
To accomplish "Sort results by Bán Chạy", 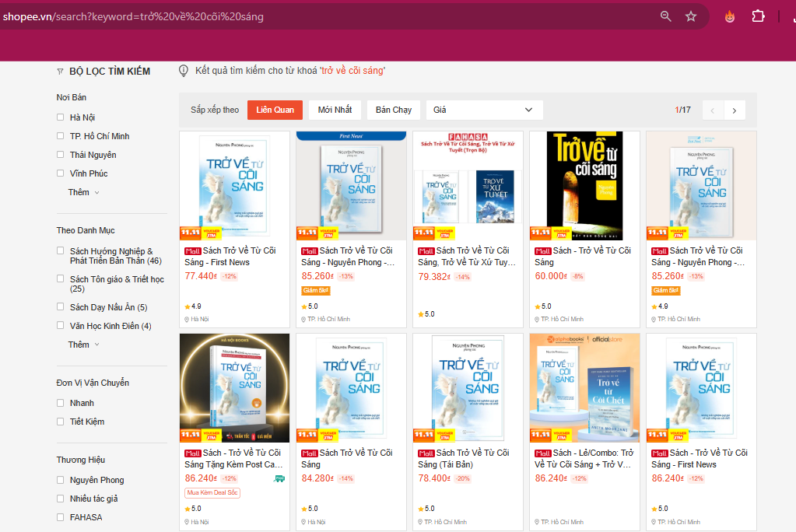I will point(393,110).
